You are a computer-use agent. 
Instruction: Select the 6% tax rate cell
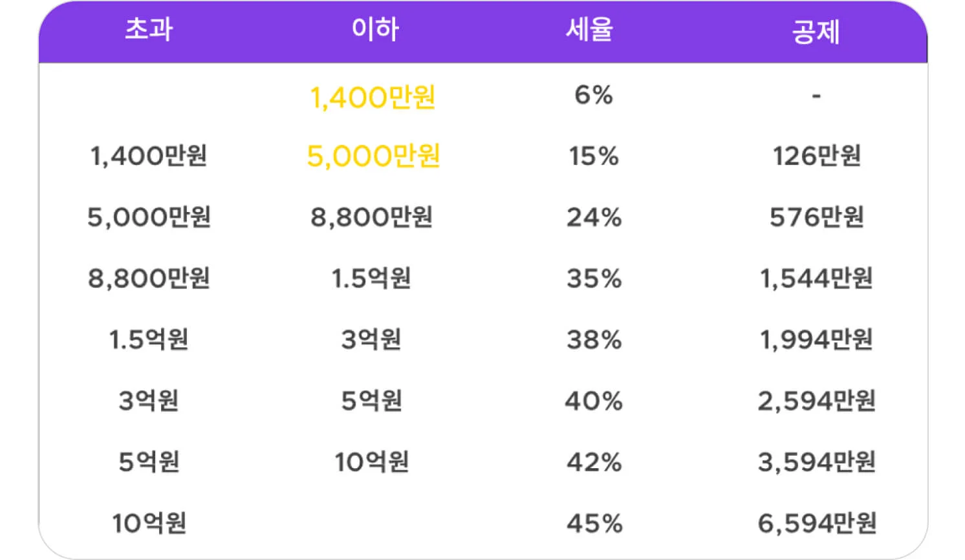point(594,95)
